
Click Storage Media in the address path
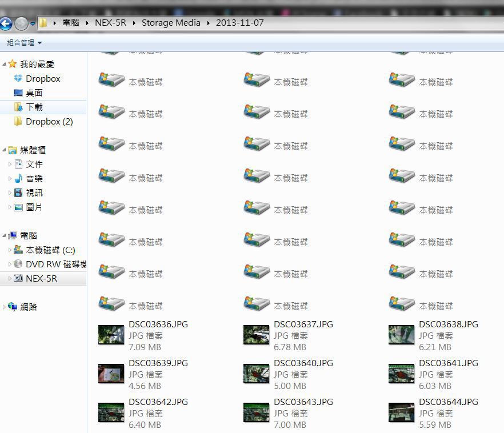171,23
